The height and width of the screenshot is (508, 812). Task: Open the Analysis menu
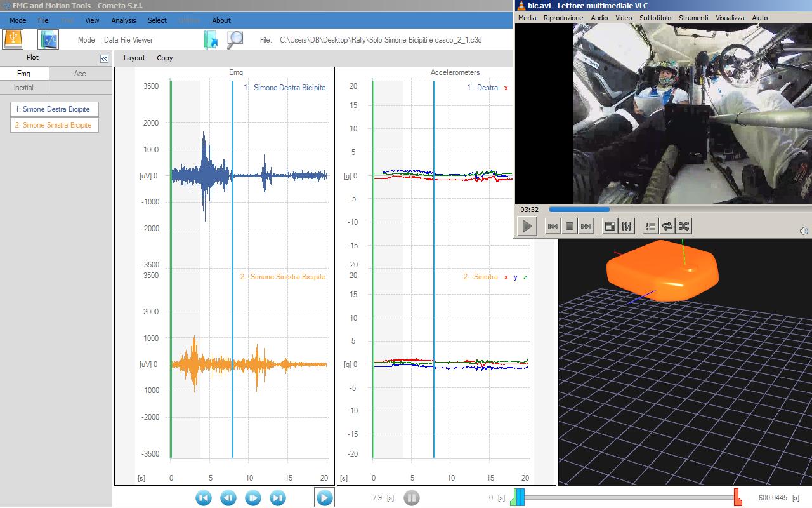[124, 20]
